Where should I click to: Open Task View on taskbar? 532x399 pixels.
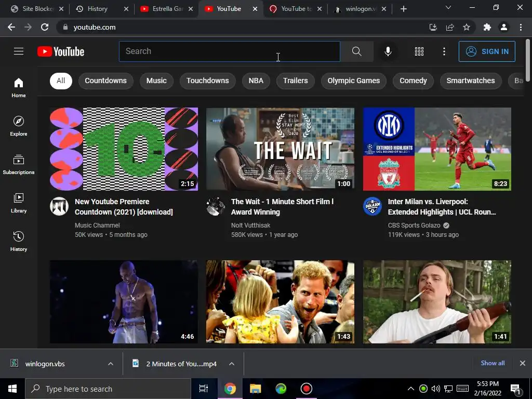tap(204, 389)
